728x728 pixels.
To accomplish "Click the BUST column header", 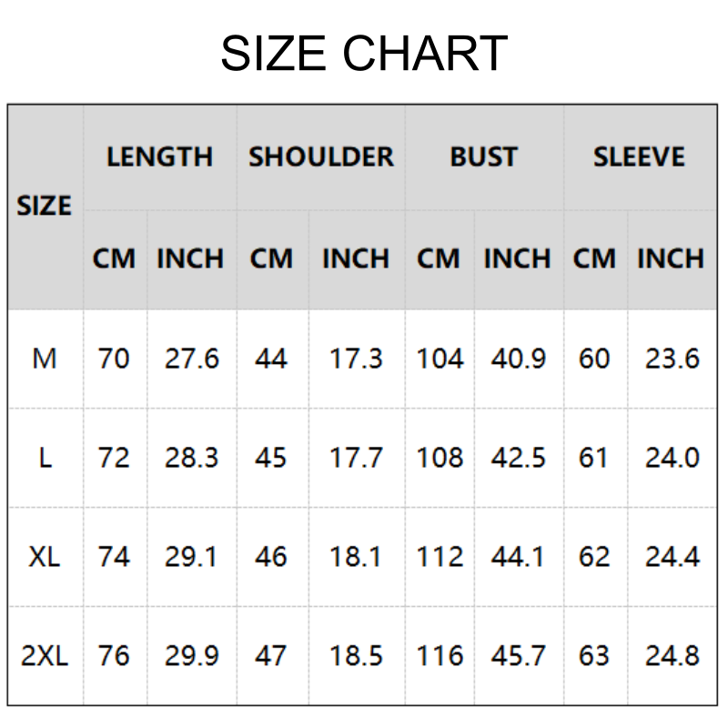I will coord(483,157).
